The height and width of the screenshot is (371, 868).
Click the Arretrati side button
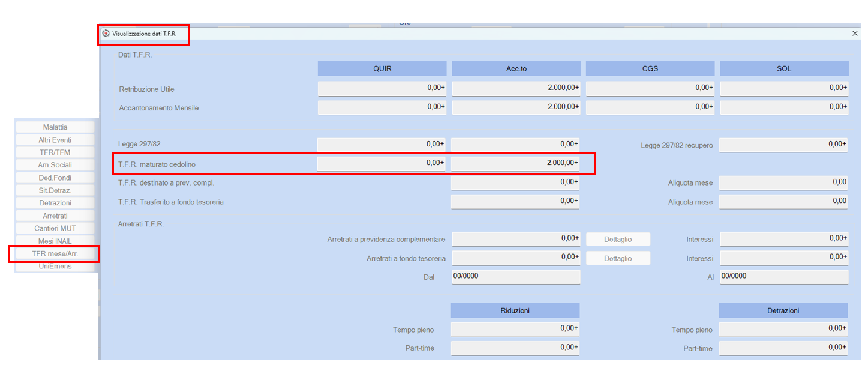pos(55,216)
